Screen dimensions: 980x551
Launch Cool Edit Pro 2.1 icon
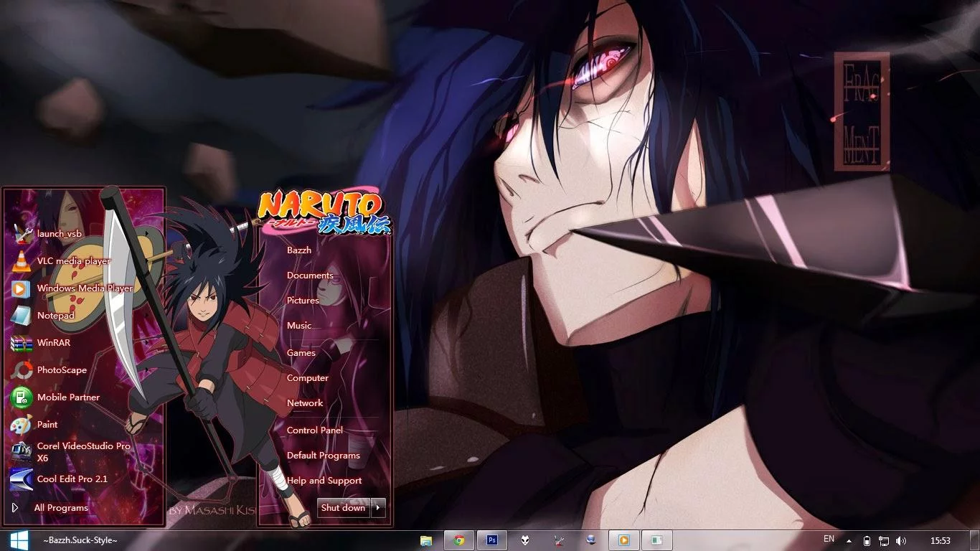[22, 479]
